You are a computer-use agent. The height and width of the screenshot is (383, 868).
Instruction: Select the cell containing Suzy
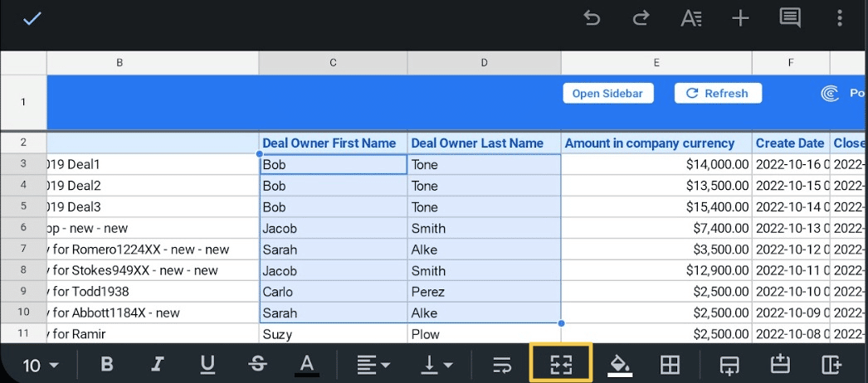[x=333, y=334]
